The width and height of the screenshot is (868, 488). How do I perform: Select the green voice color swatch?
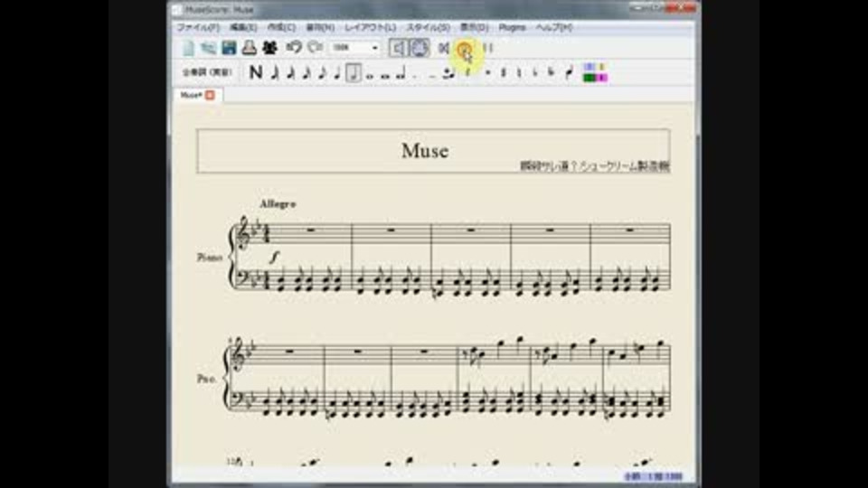[590, 78]
